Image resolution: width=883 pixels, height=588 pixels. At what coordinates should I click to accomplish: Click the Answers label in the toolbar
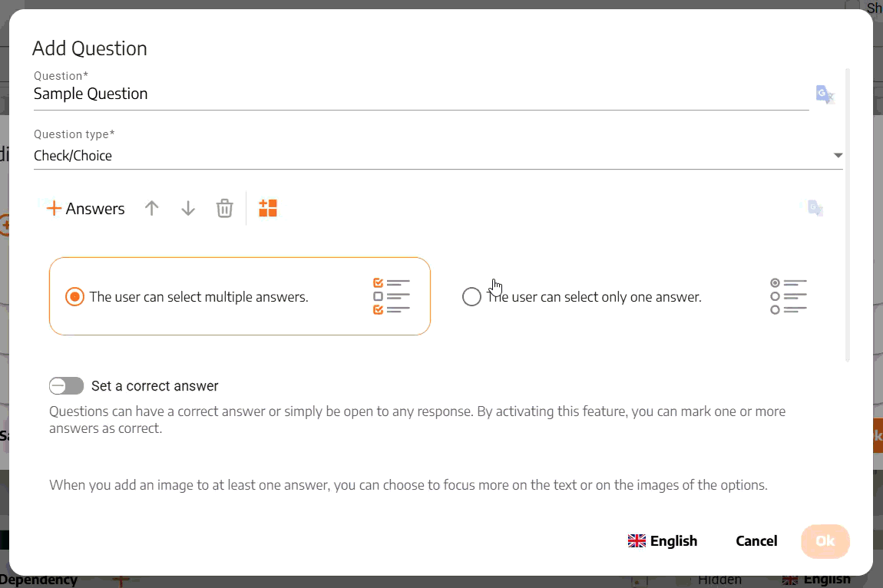(x=95, y=208)
